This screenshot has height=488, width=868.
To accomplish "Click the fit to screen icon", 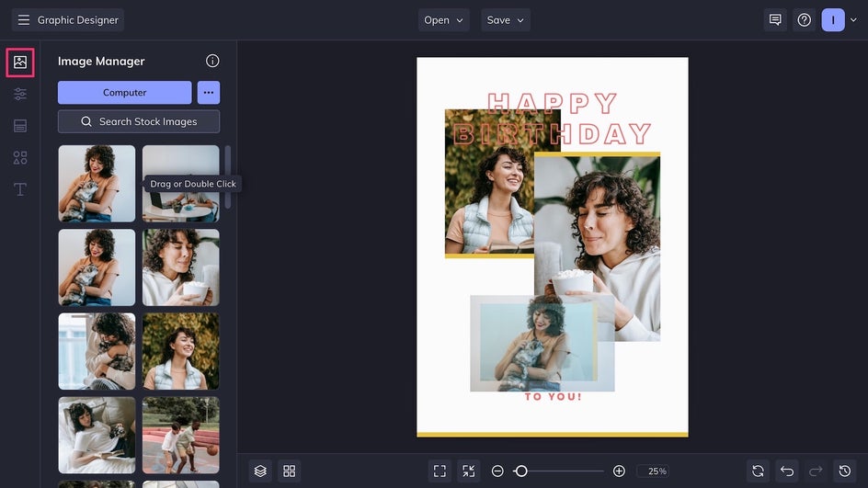I will click(x=440, y=471).
